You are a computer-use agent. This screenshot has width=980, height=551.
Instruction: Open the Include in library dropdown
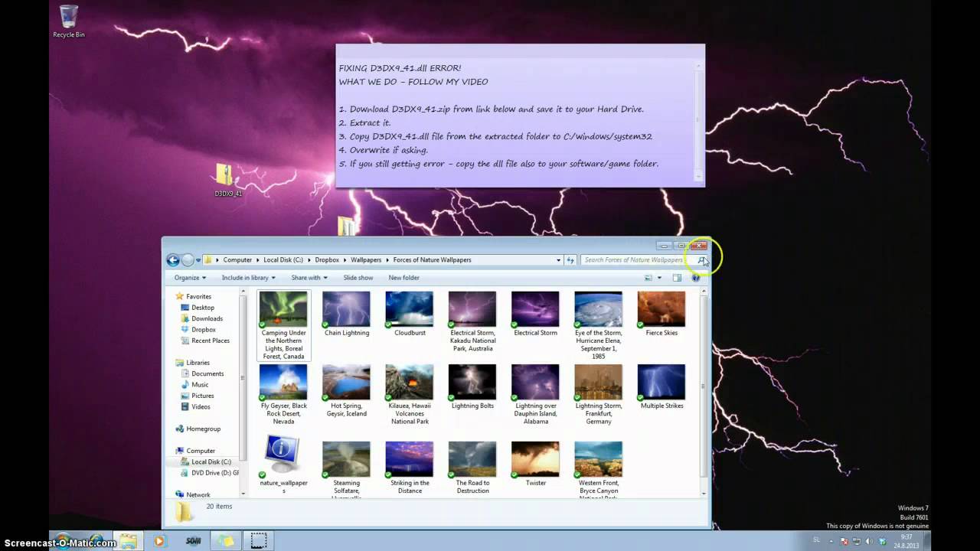pos(248,278)
